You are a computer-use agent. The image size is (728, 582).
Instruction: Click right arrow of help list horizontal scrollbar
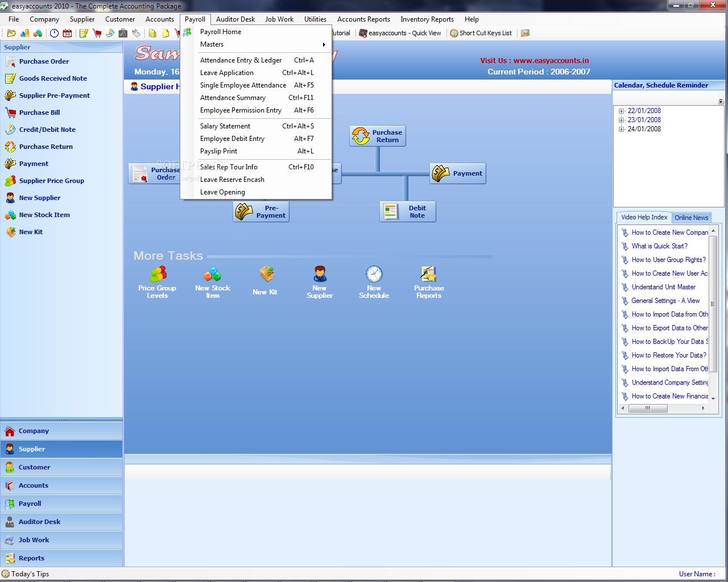click(x=703, y=408)
